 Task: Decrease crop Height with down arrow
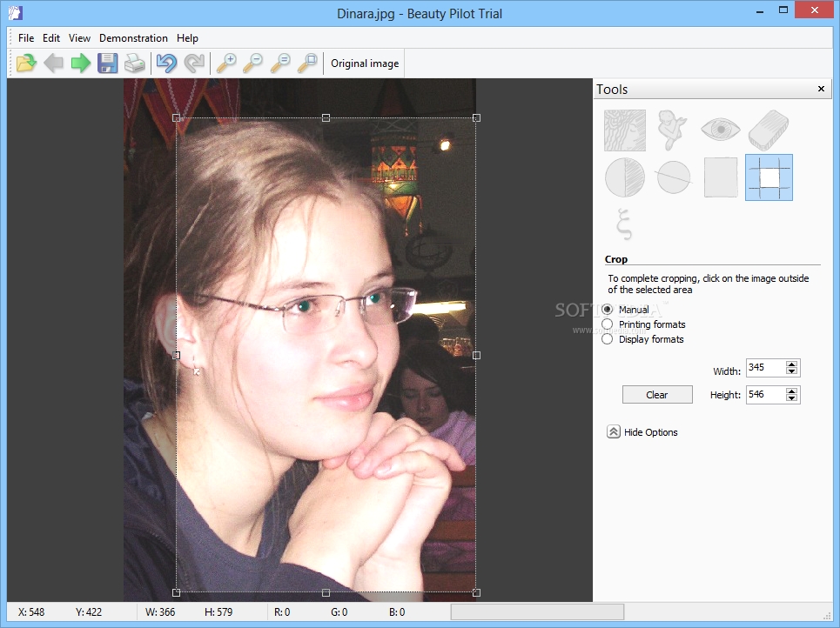[791, 398]
